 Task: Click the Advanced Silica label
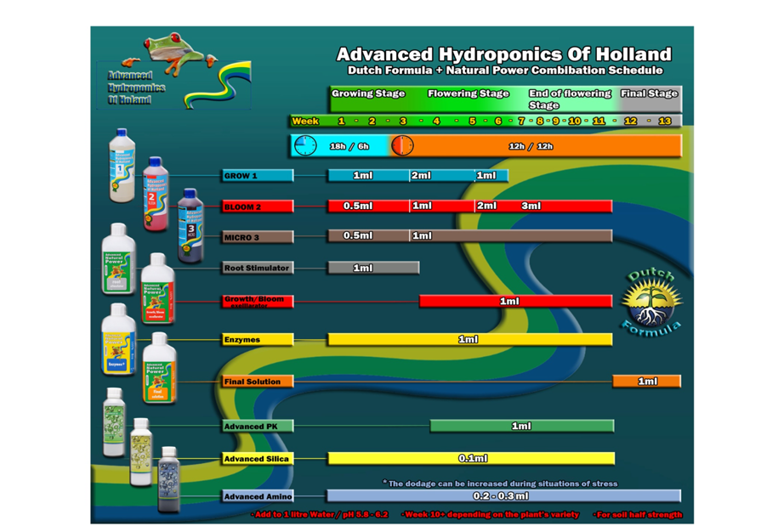click(x=258, y=459)
